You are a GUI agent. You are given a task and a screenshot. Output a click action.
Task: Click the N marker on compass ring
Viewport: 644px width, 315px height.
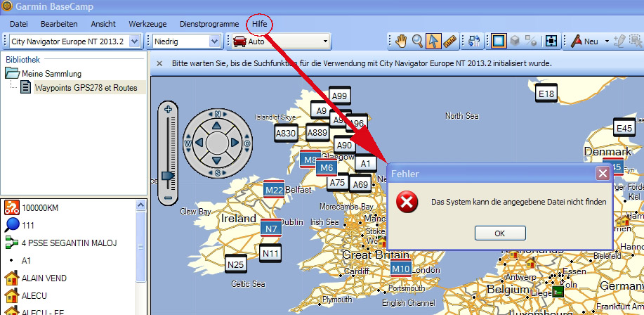click(217, 113)
